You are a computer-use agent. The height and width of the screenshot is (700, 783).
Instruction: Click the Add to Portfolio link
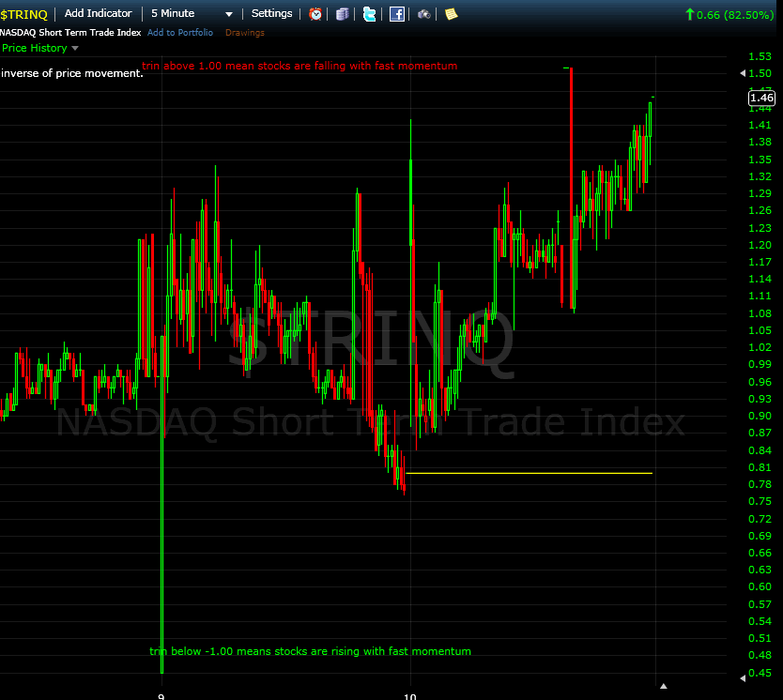[x=180, y=33]
